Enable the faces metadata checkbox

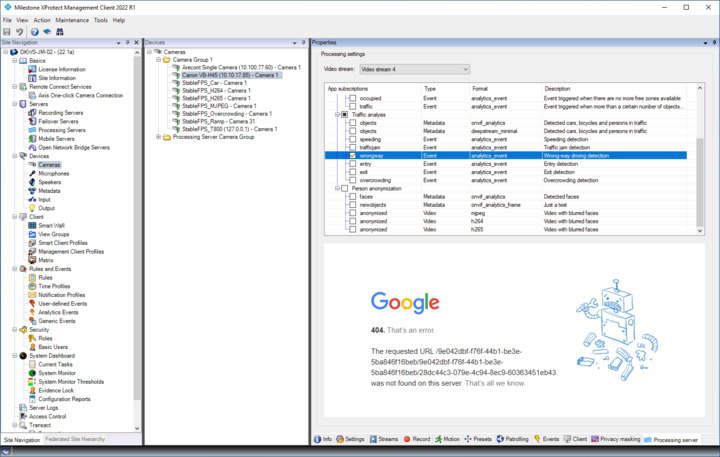click(352, 197)
